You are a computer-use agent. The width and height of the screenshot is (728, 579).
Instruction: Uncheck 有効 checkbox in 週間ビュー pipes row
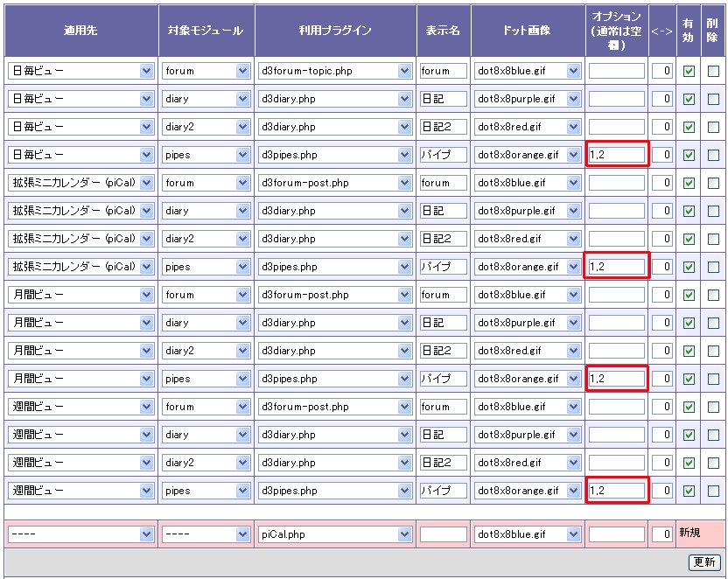coord(689,491)
